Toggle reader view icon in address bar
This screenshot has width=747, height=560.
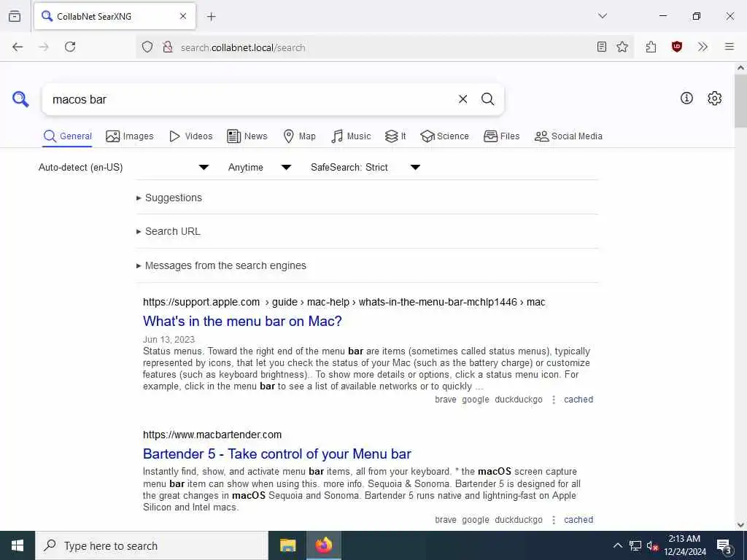(x=602, y=47)
